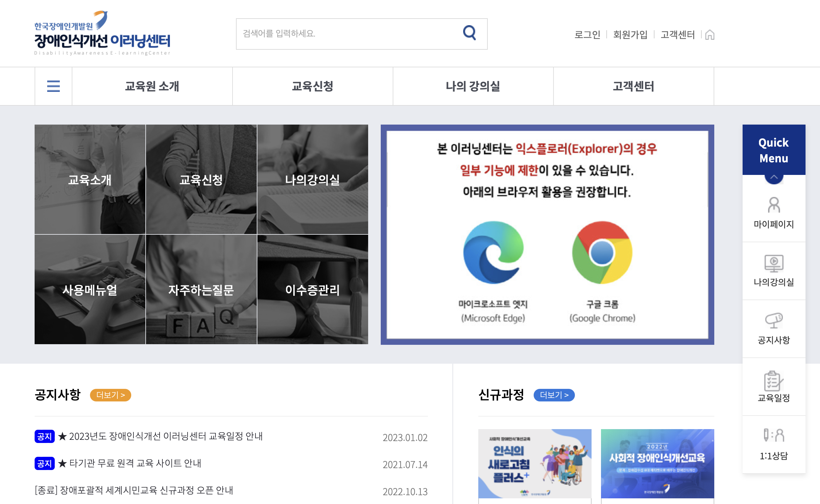Click 더보기 next to 신규과정

click(x=554, y=395)
